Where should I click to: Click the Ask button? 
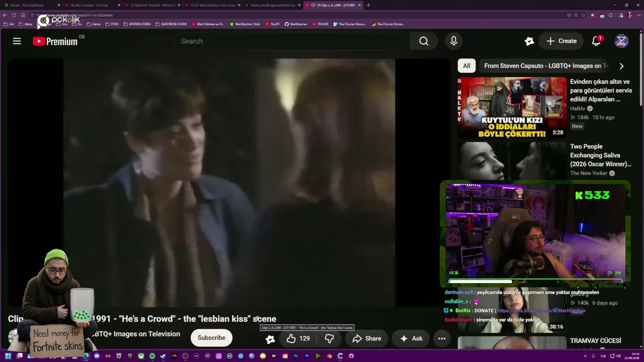(x=411, y=339)
